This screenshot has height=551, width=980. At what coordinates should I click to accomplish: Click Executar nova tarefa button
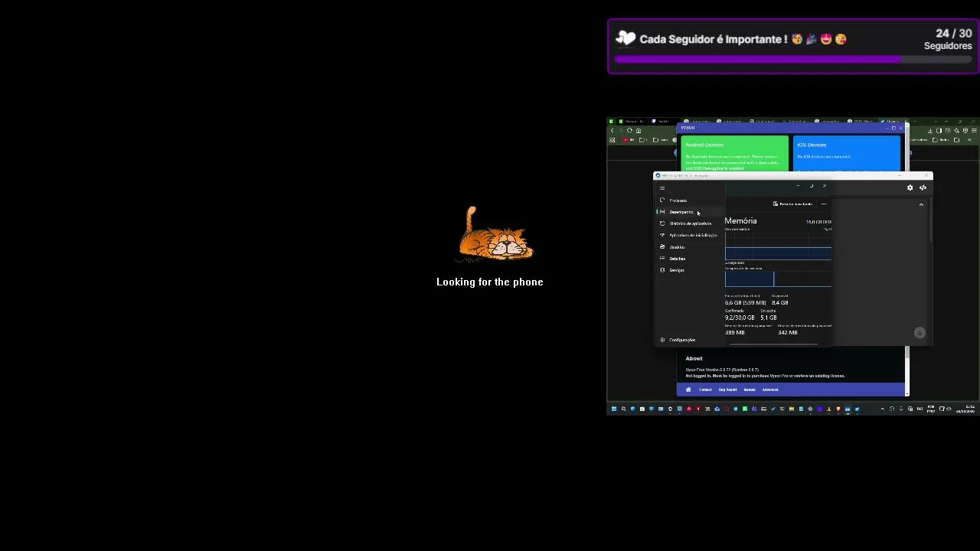(x=792, y=204)
